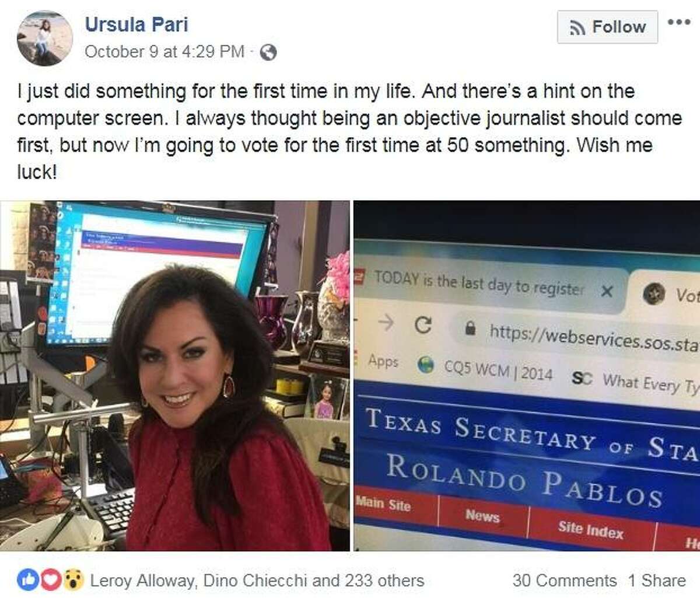Image resolution: width=700 pixels, height=601 pixels.
Task: Open the Texas Secretary of State photo
Action: point(527,376)
